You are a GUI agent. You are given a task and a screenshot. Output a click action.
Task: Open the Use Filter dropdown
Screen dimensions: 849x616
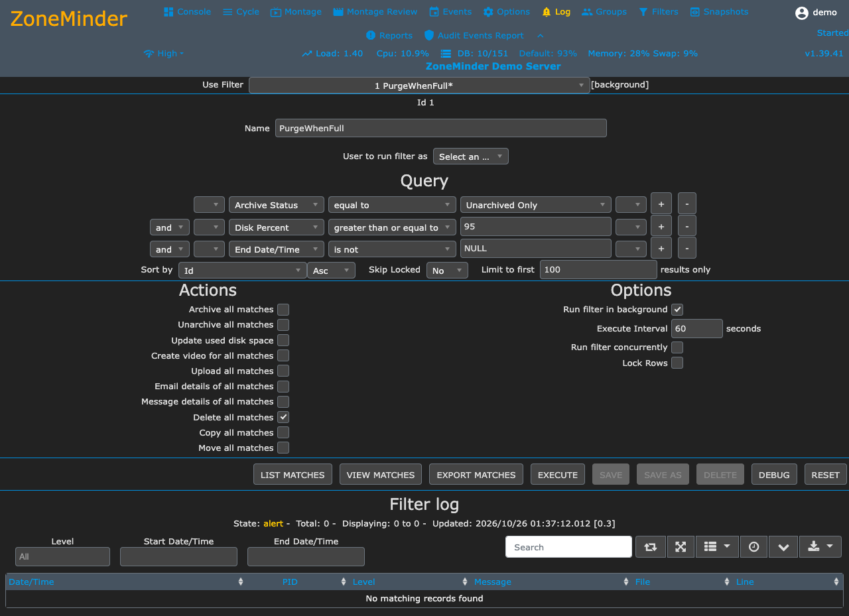419,86
